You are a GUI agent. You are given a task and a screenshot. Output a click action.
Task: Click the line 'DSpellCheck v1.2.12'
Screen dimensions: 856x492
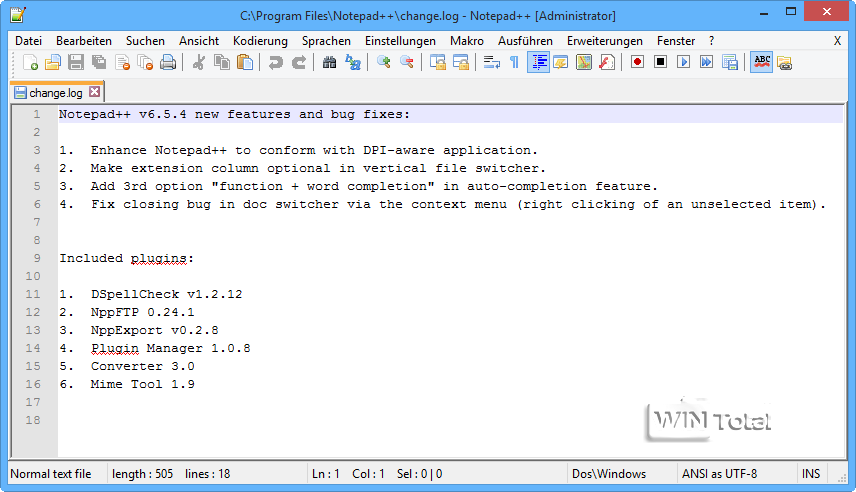pos(167,294)
